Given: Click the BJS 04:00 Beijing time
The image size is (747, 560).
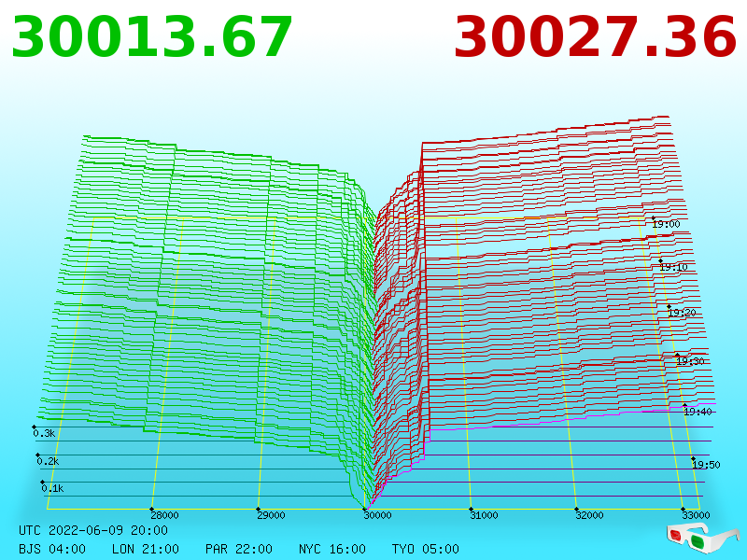Looking at the screenshot, I should pyautogui.click(x=52, y=549).
